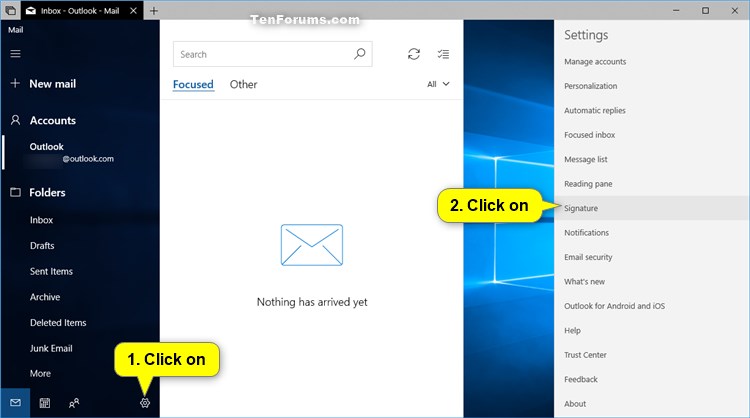
Task: Open Email security setting
Action: [652, 257]
